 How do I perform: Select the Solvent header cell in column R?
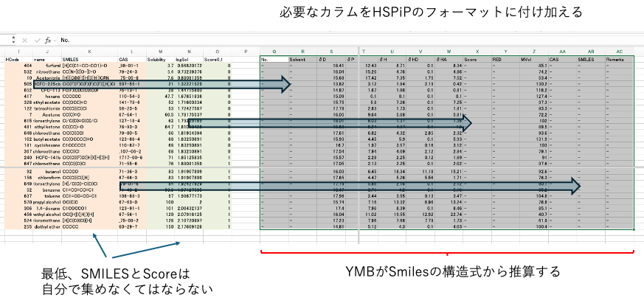click(297, 58)
